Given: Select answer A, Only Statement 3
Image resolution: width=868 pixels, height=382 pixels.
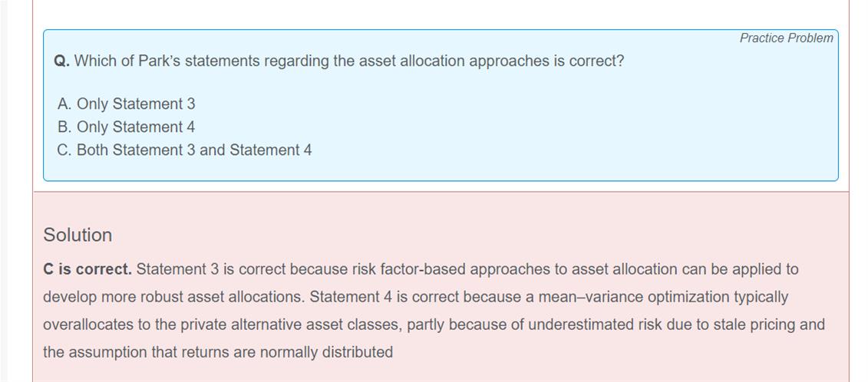Looking at the screenshot, I should point(126,104).
